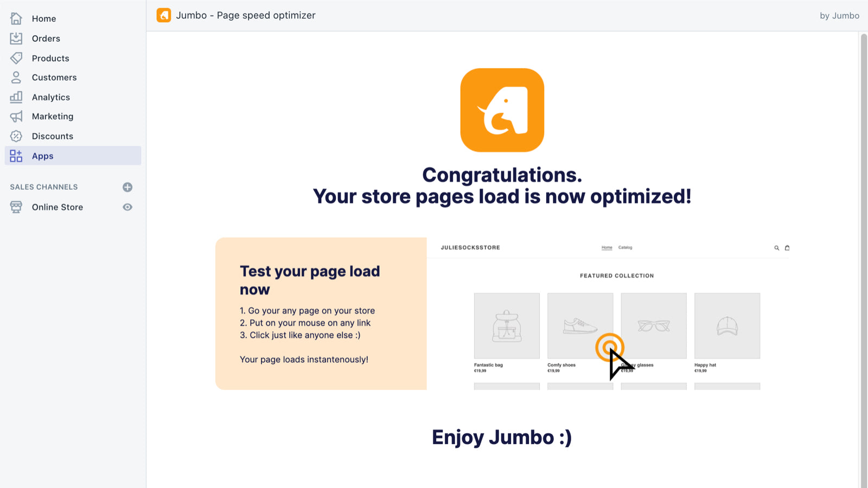Image resolution: width=868 pixels, height=488 pixels.
Task: Click the Happy hat product thumbnail
Action: [x=727, y=325]
